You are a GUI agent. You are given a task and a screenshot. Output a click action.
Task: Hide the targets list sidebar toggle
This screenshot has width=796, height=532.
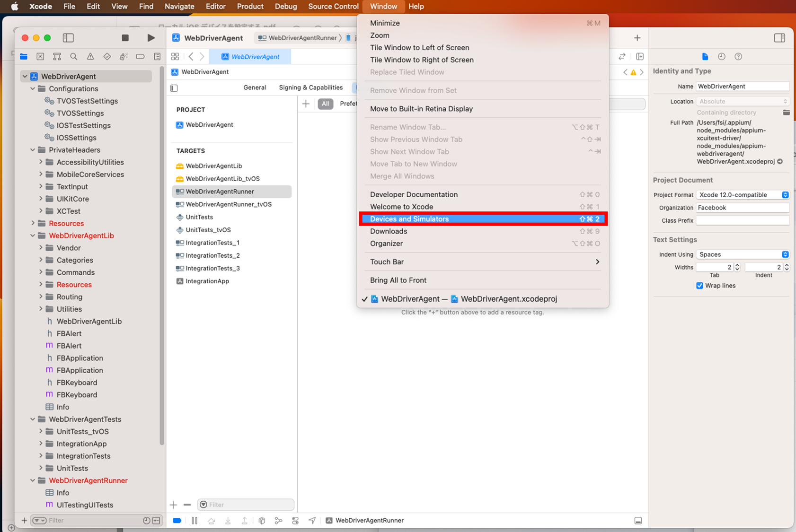[174, 88]
